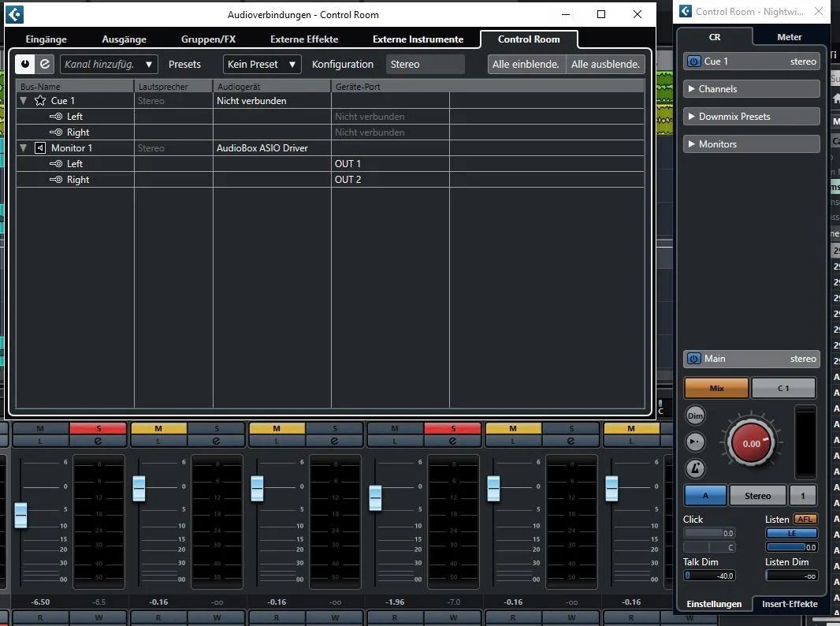840x626 pixels.
Task: Click the fader of the -6.50 channel
Action: point(20,516)
